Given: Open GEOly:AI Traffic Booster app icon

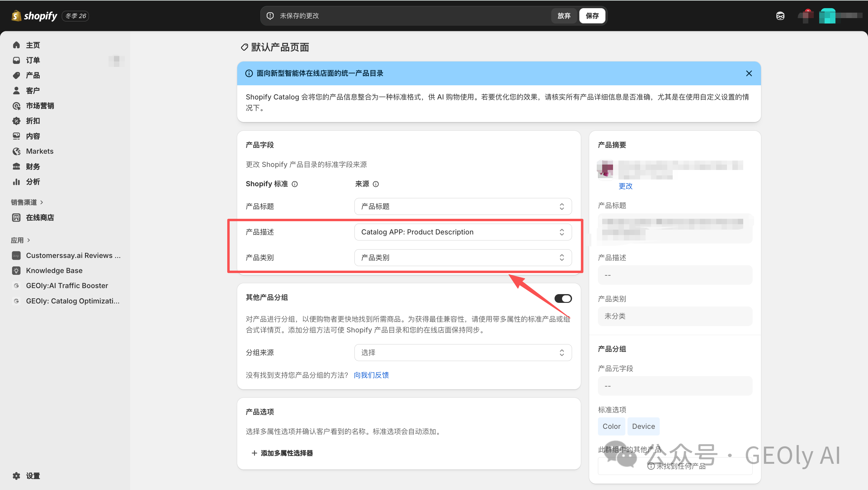Looking at the screenshot, I should coord(16,286).
